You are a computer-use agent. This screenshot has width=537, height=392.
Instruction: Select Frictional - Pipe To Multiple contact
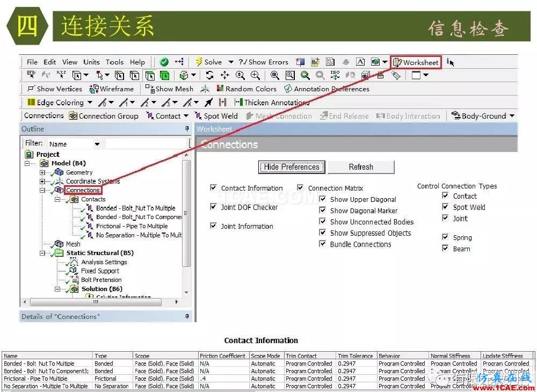(132, 226)
